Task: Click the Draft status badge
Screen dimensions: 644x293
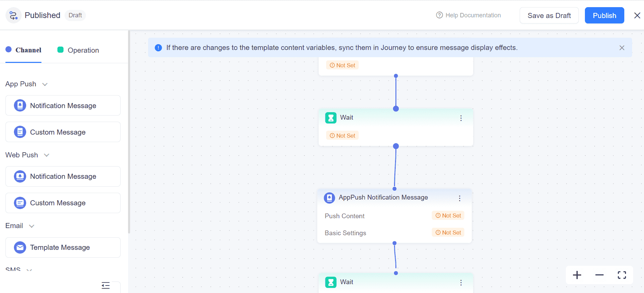Action: [x=75, y=15]
